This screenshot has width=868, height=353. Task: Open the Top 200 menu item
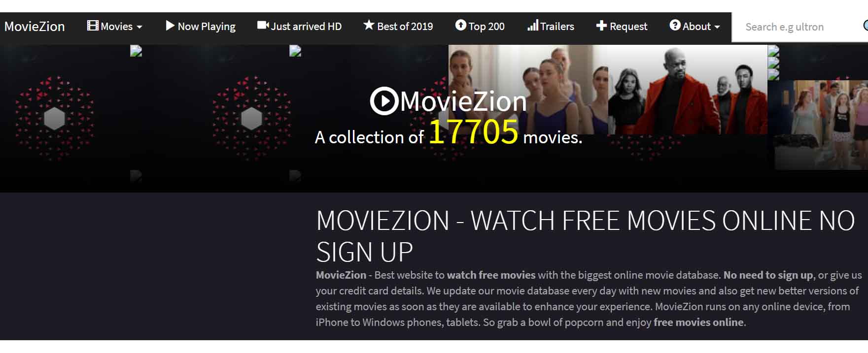(480, 26)
